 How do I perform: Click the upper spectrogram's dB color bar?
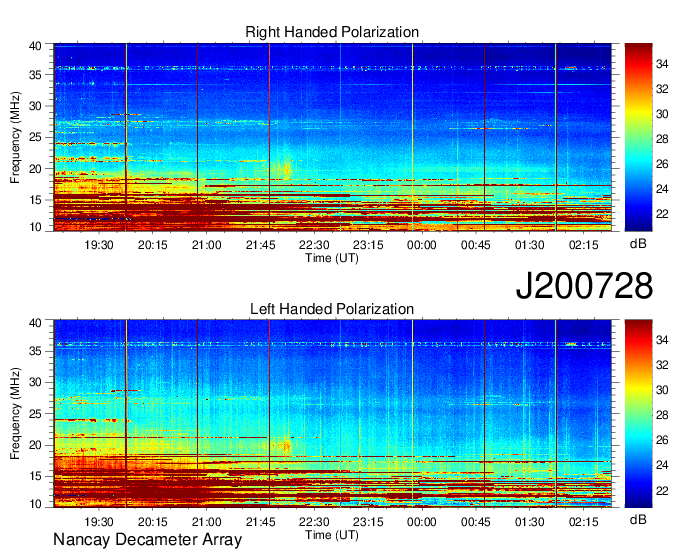pyautogui.click(x=638, y=137)
